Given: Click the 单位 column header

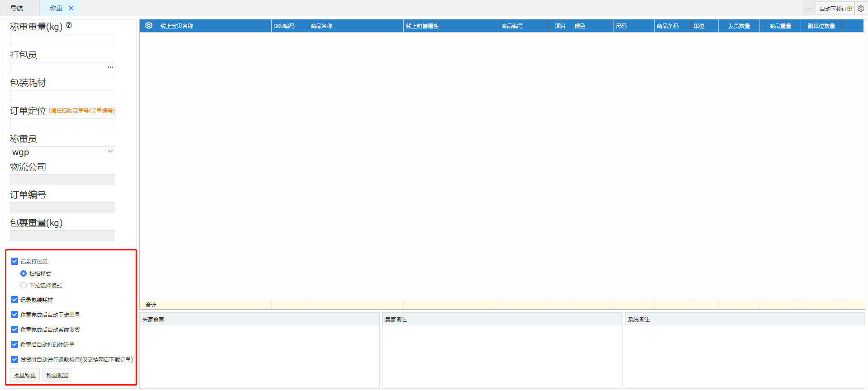Looking at the screenshot, I should 704,26.
